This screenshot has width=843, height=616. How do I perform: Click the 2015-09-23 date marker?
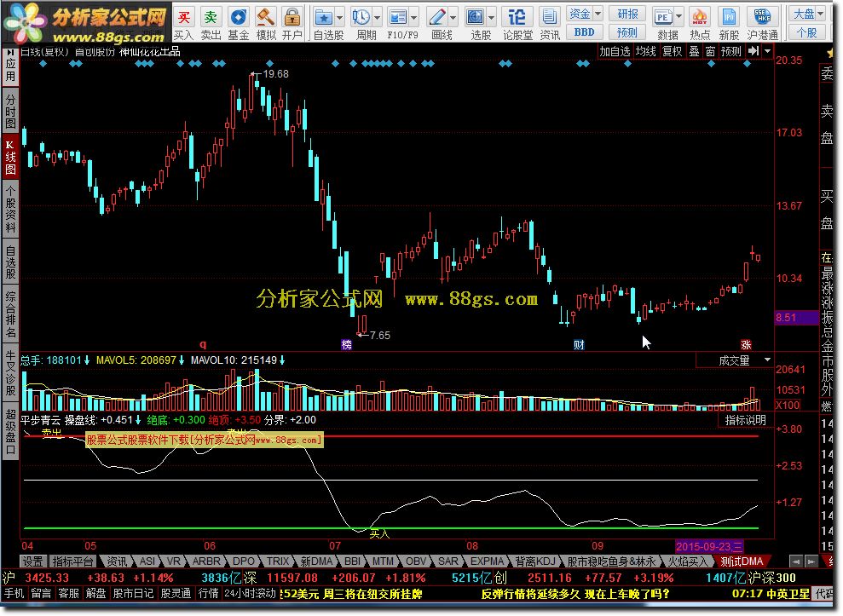click(709, 547)
